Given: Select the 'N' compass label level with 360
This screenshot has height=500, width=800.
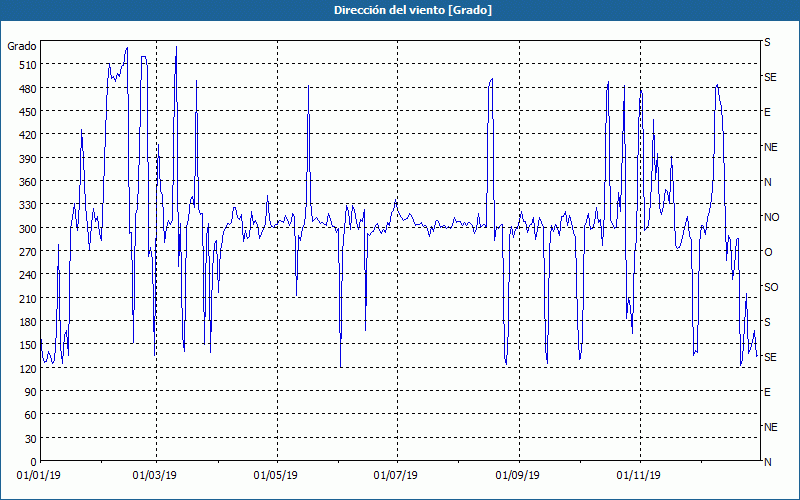Looking at the screenshot, I should [x=768, y=182].
